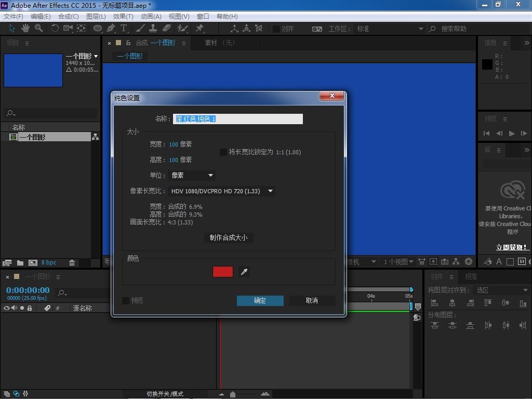The width and height of the screenshot is (532, 399).
Task: Select the Eraser tool
Action: pyautogui.click(x=167, y=29)
